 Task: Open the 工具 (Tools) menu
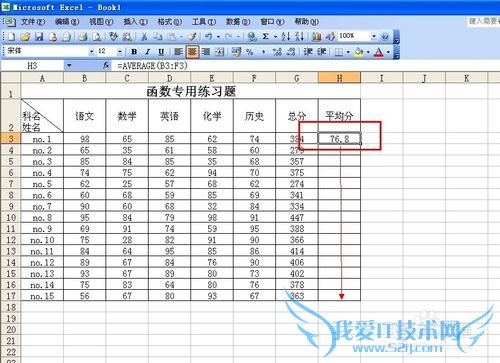pyautogui.click(x=204, y=22)
